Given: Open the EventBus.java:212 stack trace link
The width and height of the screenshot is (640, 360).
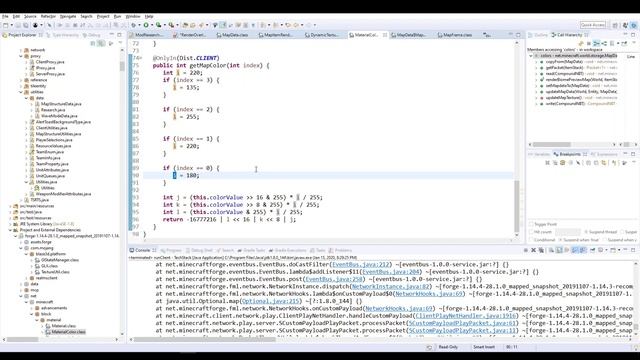Looking at the screenshot, I should pyautogui.click(x=361, y=264).
